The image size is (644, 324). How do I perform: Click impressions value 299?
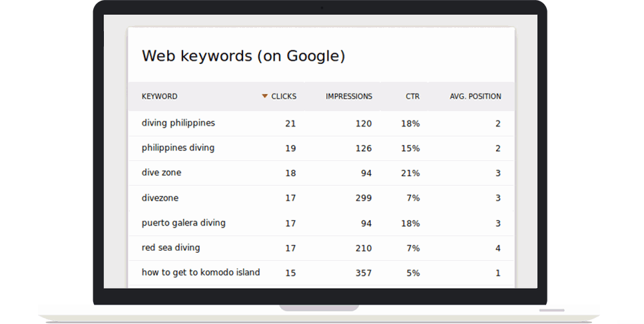tap(364, 198)
